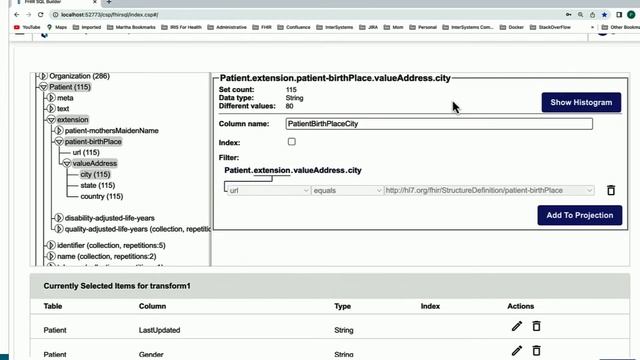Collapse the patient-birthPlace node
This screenshot has height=360, width=640.
point(59,142)
